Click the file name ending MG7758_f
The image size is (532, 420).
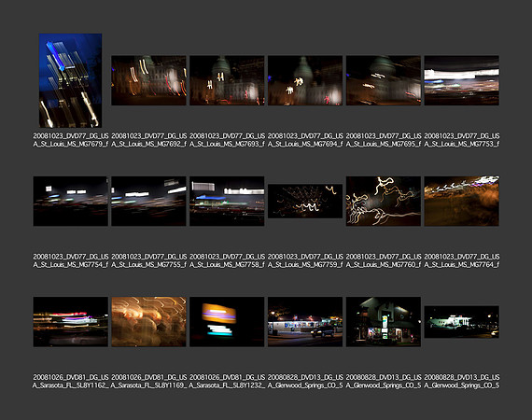227,260
